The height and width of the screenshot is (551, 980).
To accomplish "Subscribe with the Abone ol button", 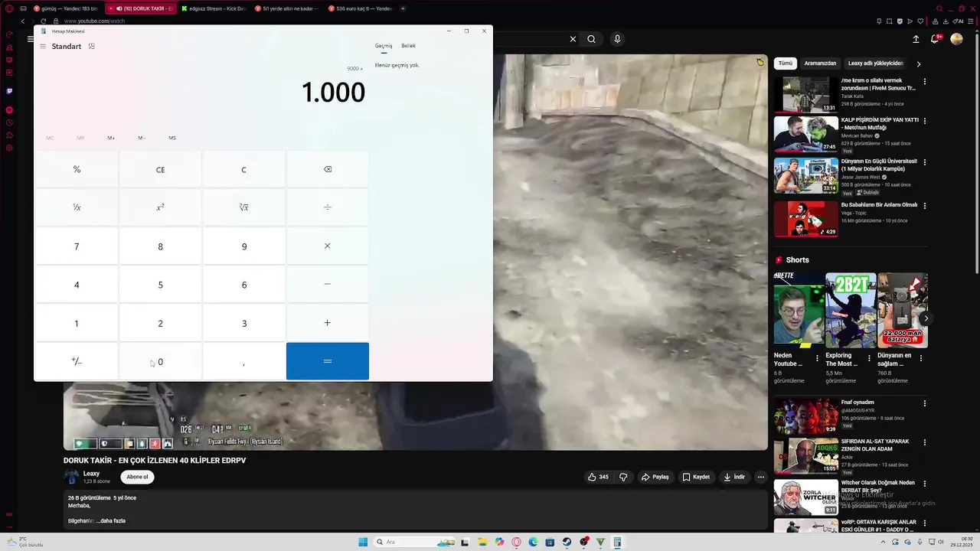I will (x=137, y=477).
